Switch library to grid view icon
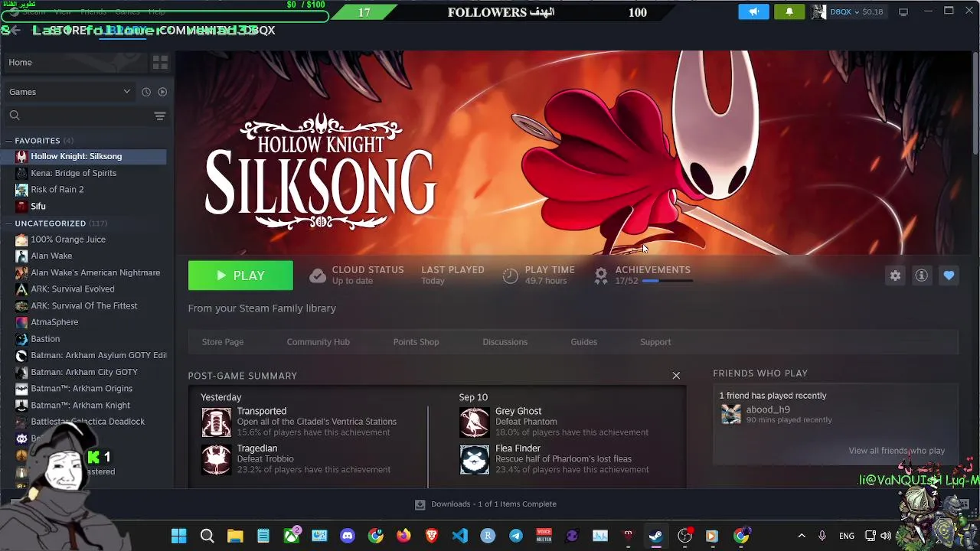 tap(160, 62)
